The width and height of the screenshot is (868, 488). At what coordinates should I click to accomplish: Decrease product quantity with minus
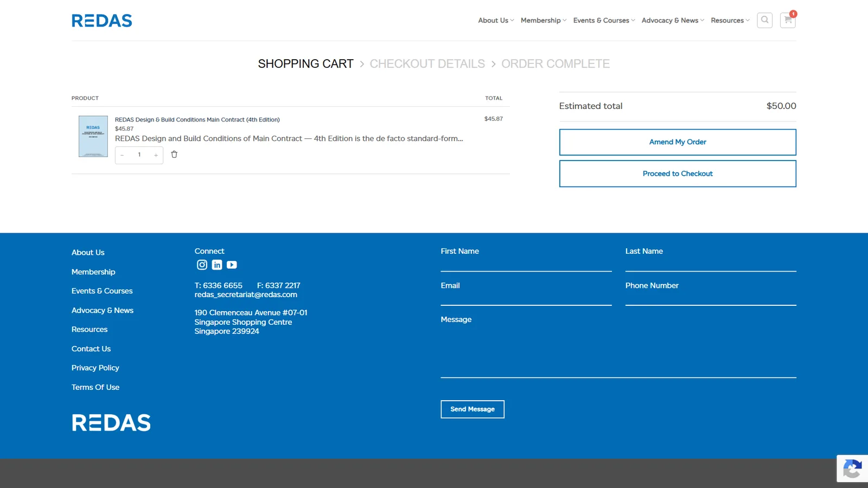(123, 155)
